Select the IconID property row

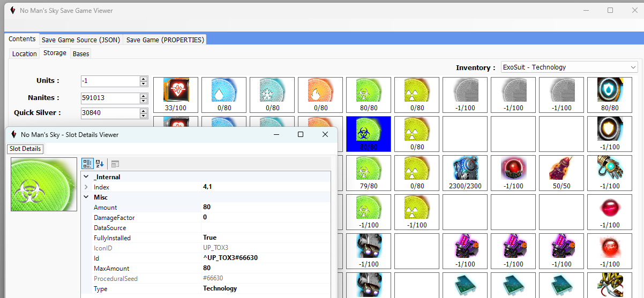pyautogui.click(x=206, y=248)
